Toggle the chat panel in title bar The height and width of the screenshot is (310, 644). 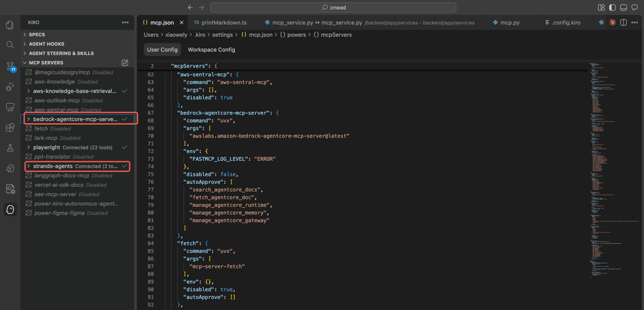pos(634,7)
